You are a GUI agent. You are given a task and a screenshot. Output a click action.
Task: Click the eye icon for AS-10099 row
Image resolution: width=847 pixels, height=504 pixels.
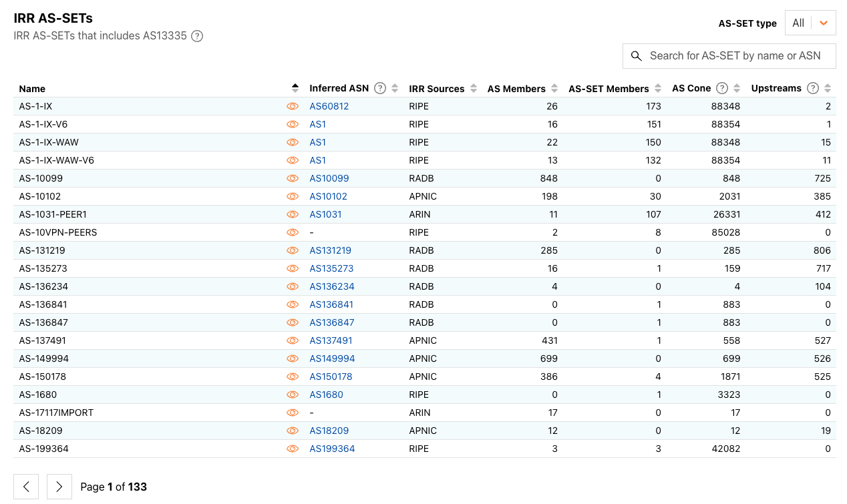(293, 178)
